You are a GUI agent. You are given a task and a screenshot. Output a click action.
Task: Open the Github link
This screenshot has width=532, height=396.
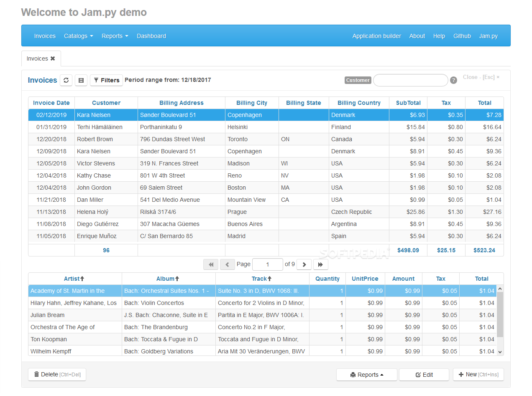point(462,36)
